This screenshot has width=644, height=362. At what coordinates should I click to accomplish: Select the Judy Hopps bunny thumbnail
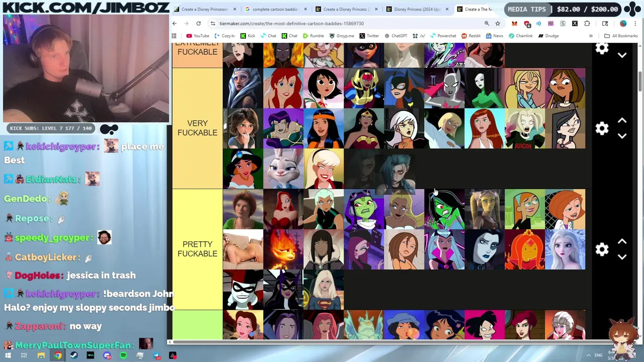[x=283, y=169]
